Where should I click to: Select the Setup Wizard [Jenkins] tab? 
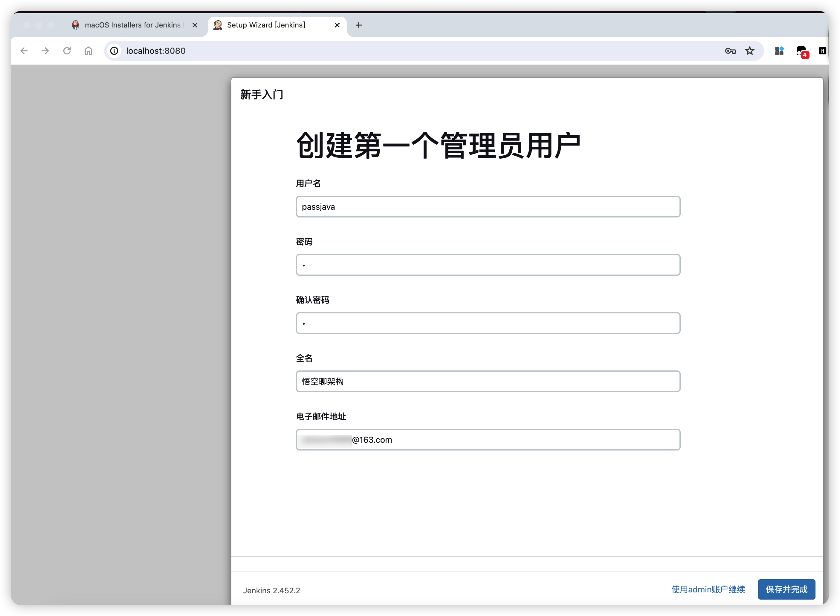[266, 25]
